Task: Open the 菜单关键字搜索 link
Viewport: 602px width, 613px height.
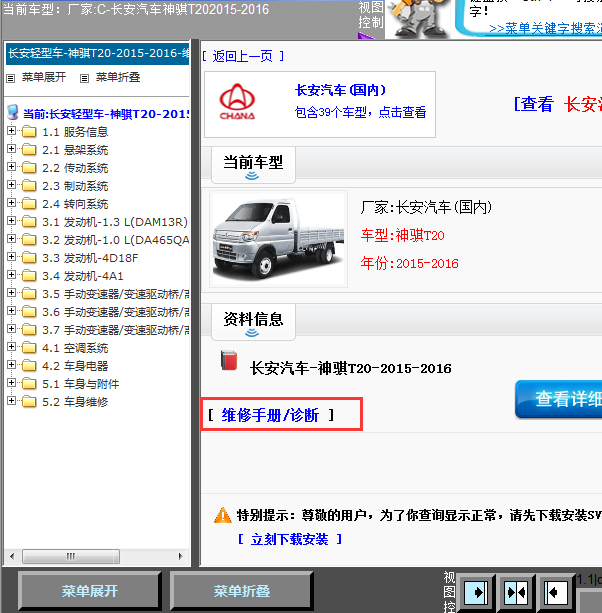Action: 545,28
